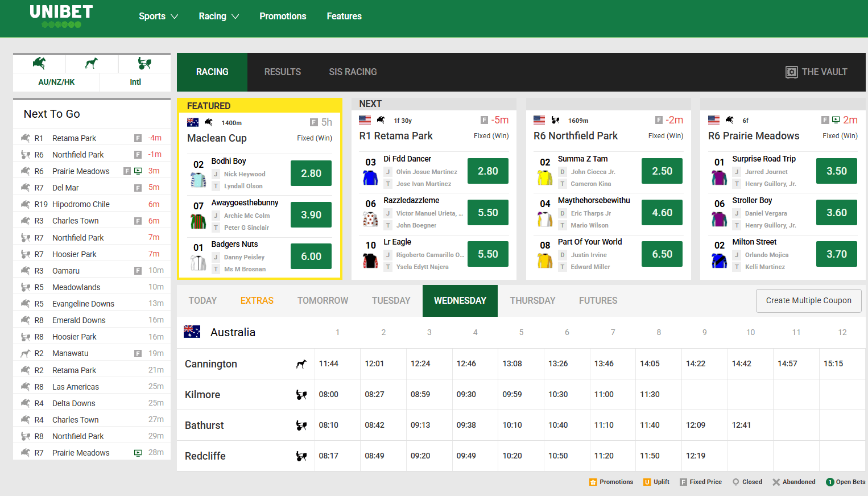
Task: Select the Racing tab
Action: 212,72
